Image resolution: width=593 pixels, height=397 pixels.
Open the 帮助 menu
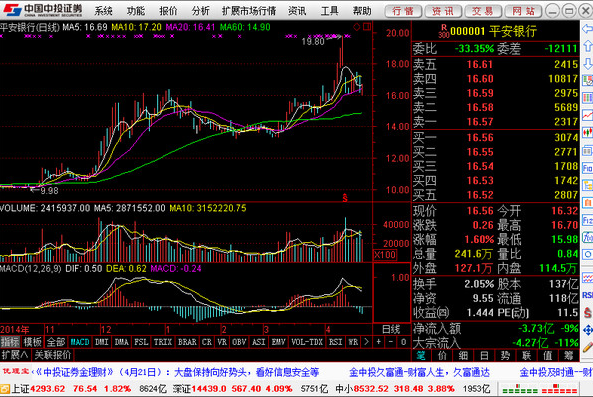[362, 11]
